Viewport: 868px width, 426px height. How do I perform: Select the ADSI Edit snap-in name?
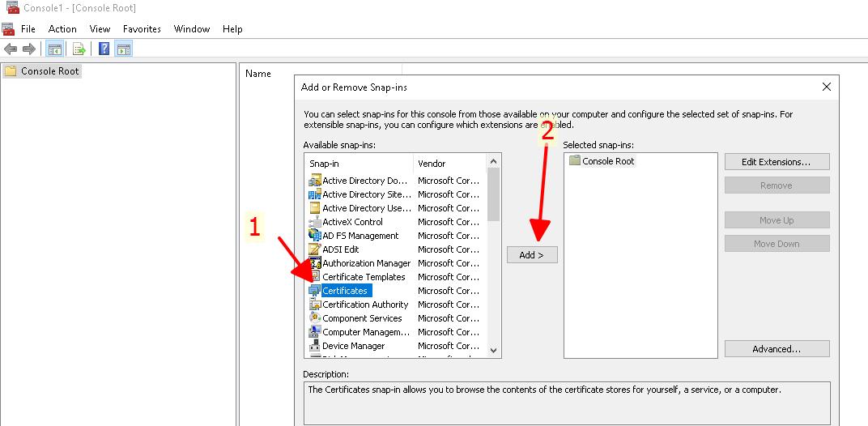[x=340, y=249]
